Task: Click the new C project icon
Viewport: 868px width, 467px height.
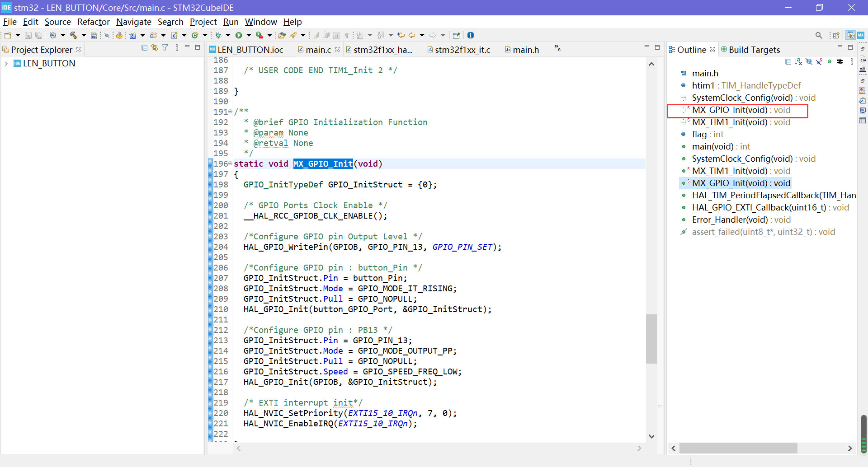Action: click(x=132, y=35)
